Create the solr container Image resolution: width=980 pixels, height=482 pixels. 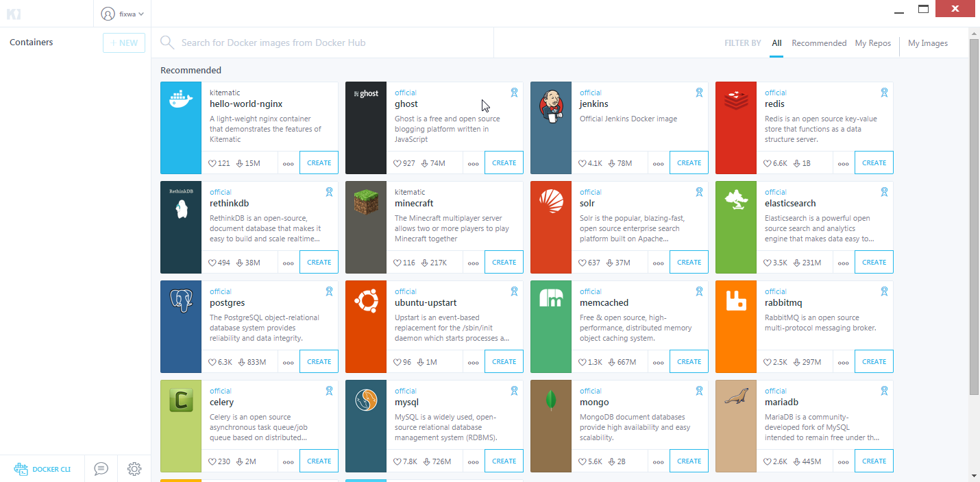coord(689,263)
